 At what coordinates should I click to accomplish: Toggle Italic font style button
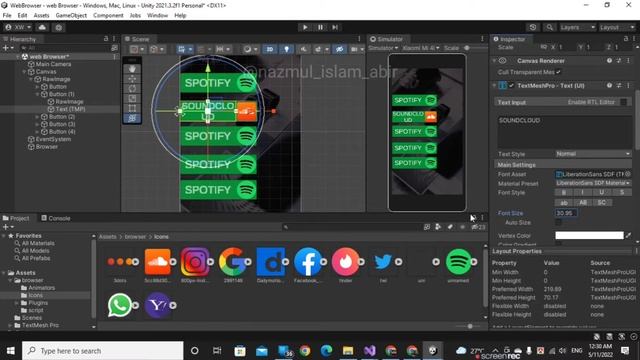(x=582, y=193)
